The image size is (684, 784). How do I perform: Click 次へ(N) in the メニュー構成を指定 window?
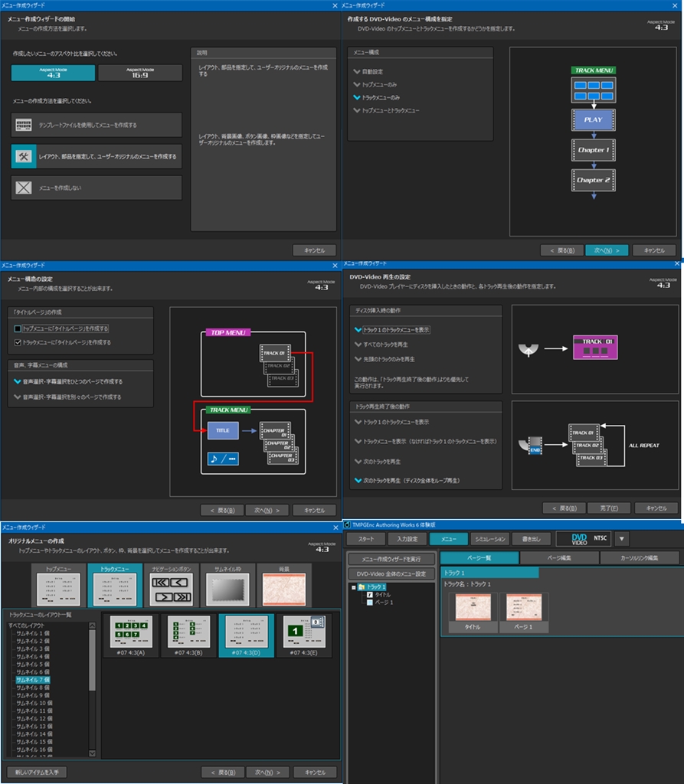coord(607,250)
